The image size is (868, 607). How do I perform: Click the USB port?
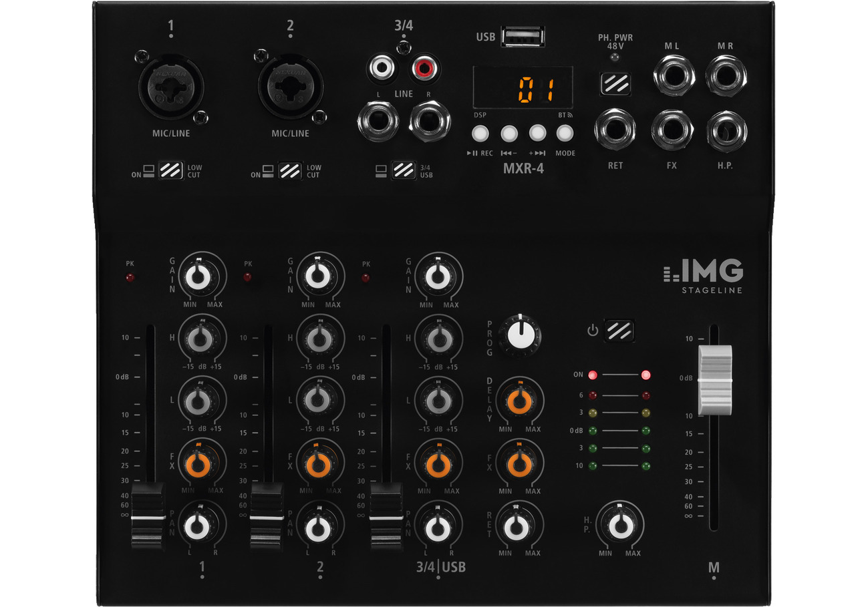(523, 36)
